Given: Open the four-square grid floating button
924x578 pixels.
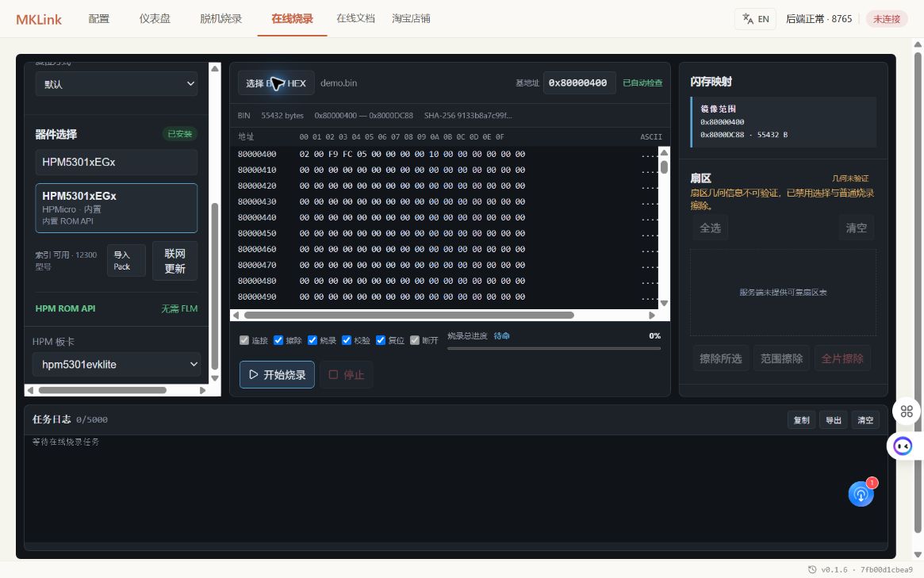Looking at the screenshot, I should pyautogui.click(x=907, y=411).
